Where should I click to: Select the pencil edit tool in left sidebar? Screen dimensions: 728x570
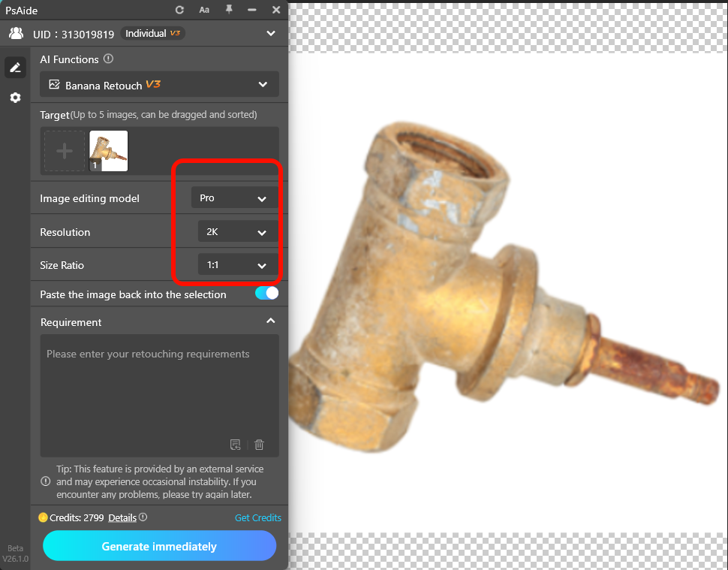(15, 67)
